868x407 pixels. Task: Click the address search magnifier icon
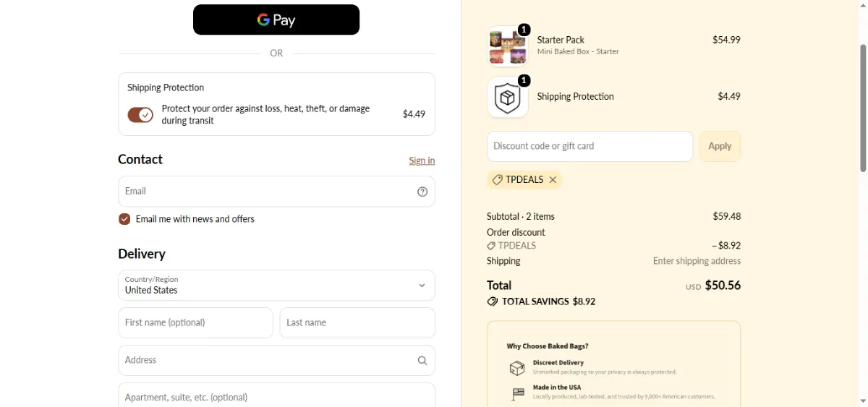click(422, 360)
